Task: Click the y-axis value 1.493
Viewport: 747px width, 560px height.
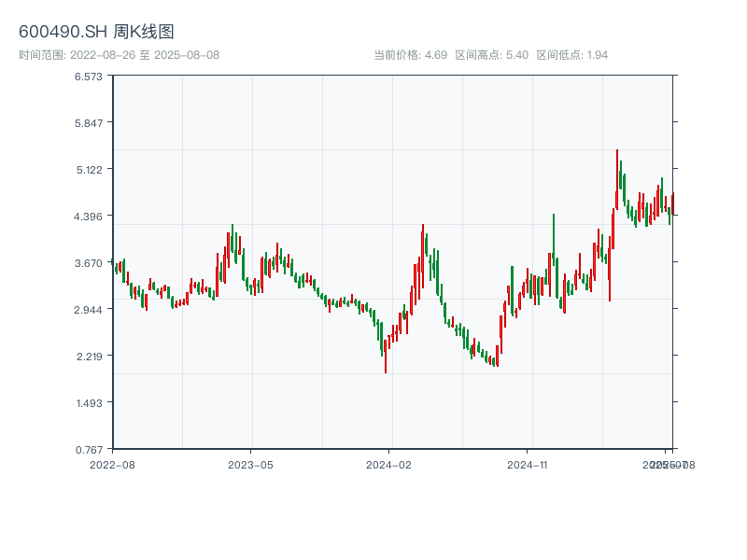Action: pos(89,403)
